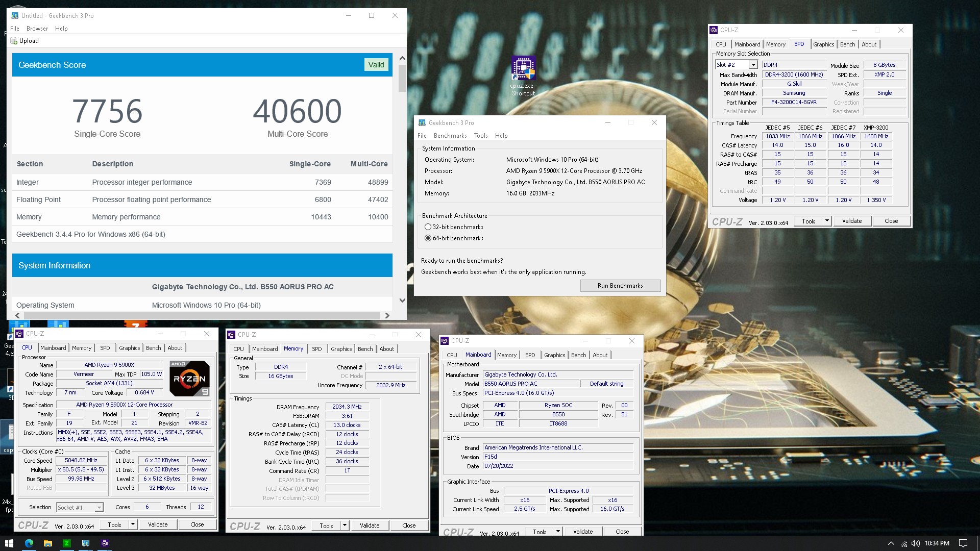This screenshot has width=980, height=551.
Task: Show hidden system tray icons
Action: (x=891, y=543)
